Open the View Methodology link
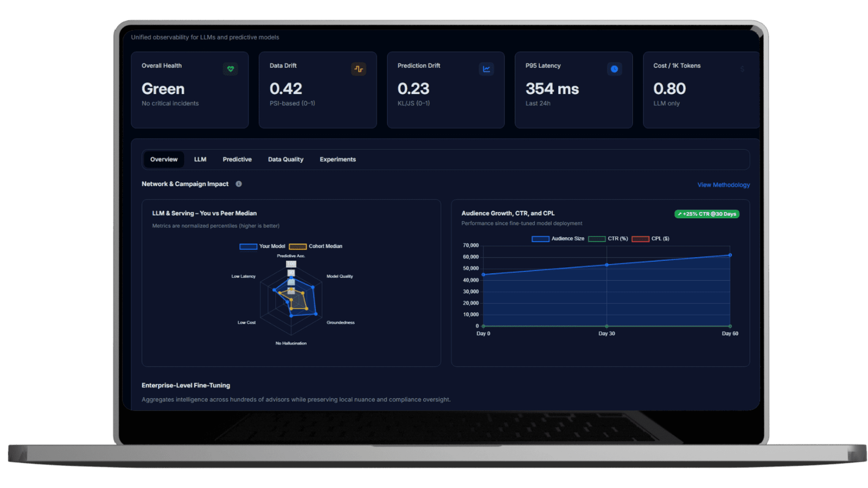The image size is (868, 488). (723, 185)
